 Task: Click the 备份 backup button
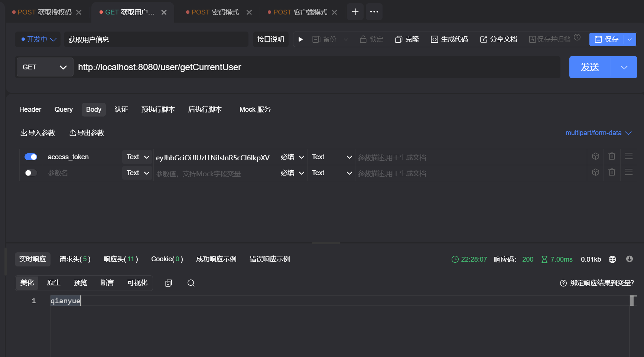click(324, 39)
